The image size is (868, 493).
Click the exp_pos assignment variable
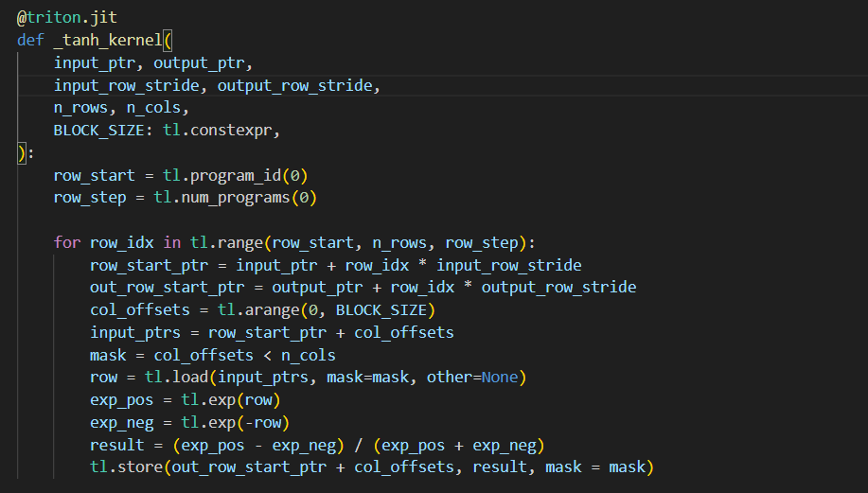(x=121, y=400)
